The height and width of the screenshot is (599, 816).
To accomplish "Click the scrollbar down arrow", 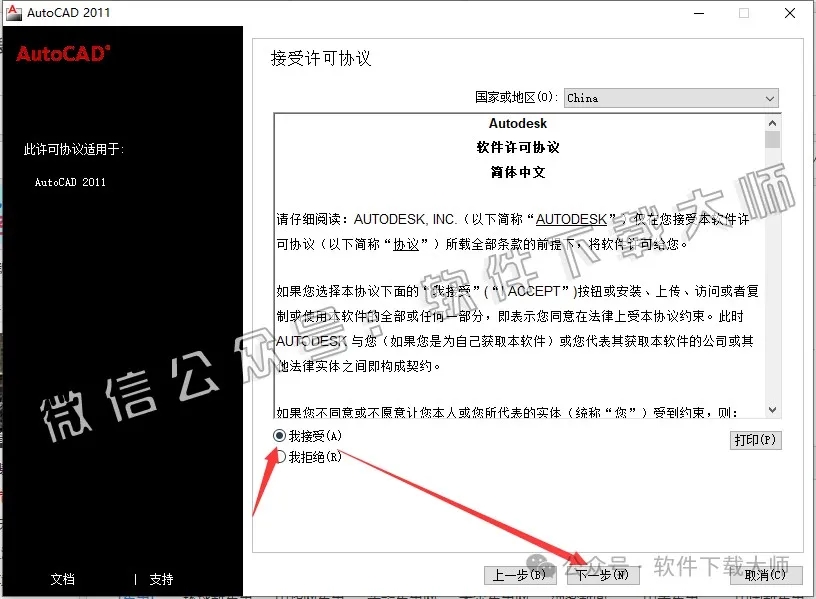I will pos(772,411).
